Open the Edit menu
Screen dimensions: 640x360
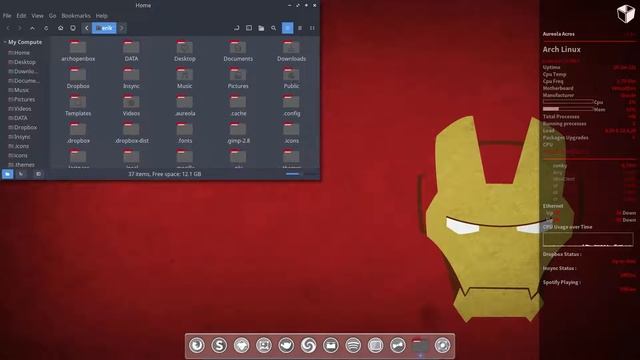point(21,16)
